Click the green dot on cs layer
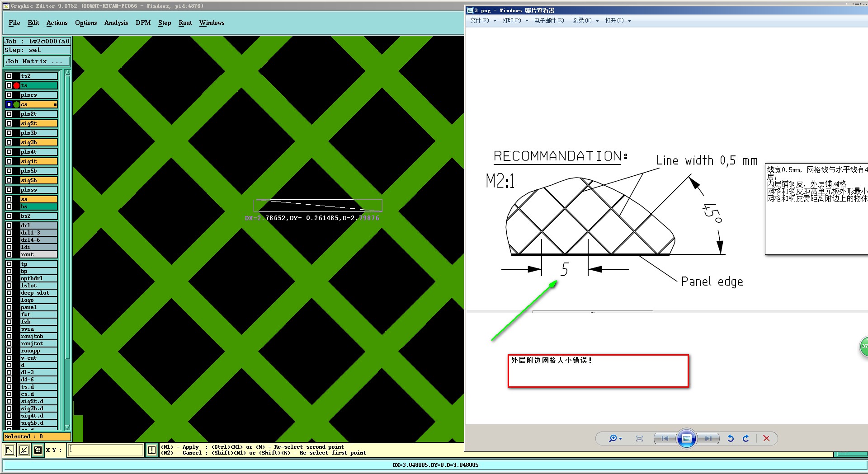The width and height of the screenshot is (868, 474). 17,104
